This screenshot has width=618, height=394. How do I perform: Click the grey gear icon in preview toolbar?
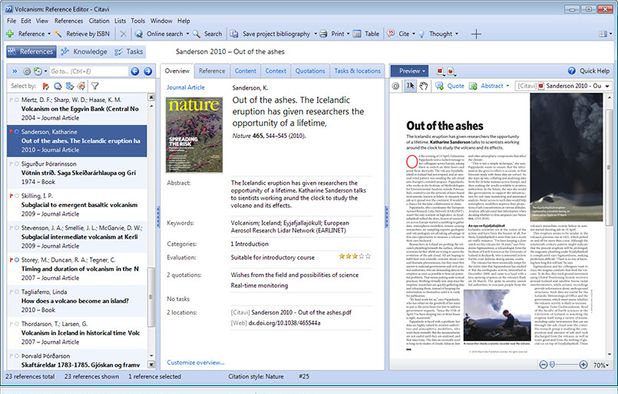click(x=396, y=86)
